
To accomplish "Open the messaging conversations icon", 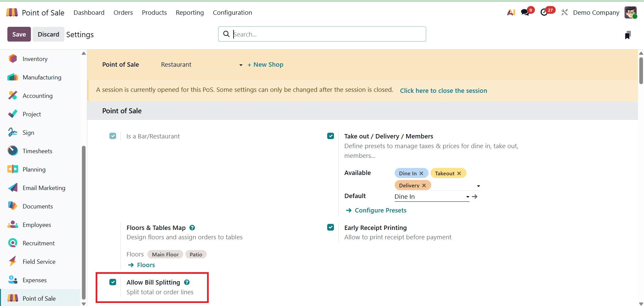I will point(525,11).
